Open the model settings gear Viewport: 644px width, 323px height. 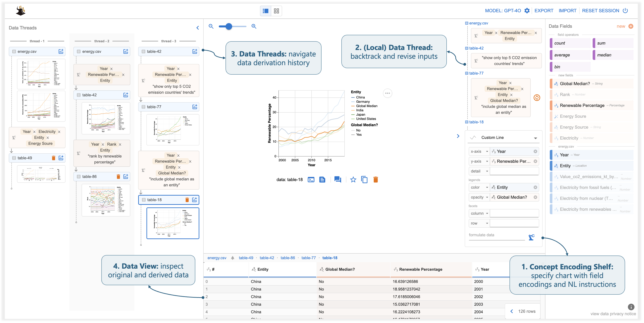coord(527,11)
